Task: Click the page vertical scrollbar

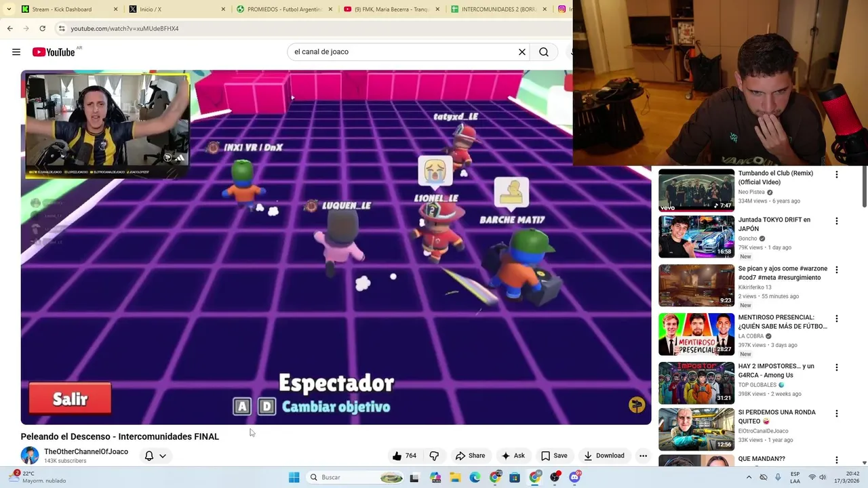Action: click(x=864, y=186)
